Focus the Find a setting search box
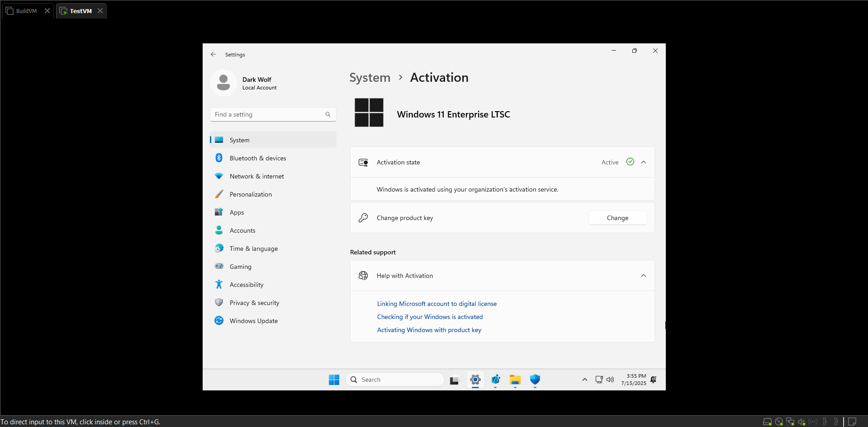This screenshot has height=427, width=868. click(x=273, y=114)
